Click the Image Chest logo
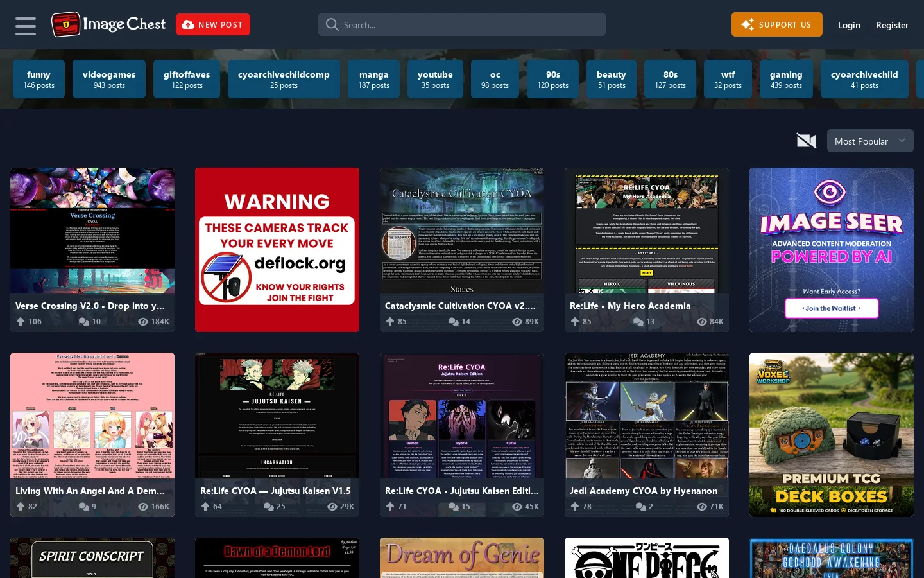The height and width of the screenshot is (578, 924). pos(108,24)
